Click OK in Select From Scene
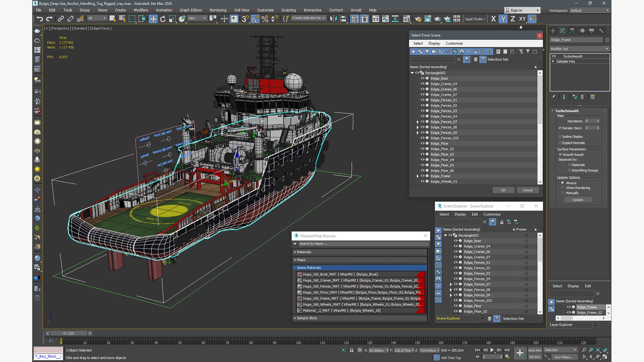Viewport: 644px width, 362px height. pos(503,190)
